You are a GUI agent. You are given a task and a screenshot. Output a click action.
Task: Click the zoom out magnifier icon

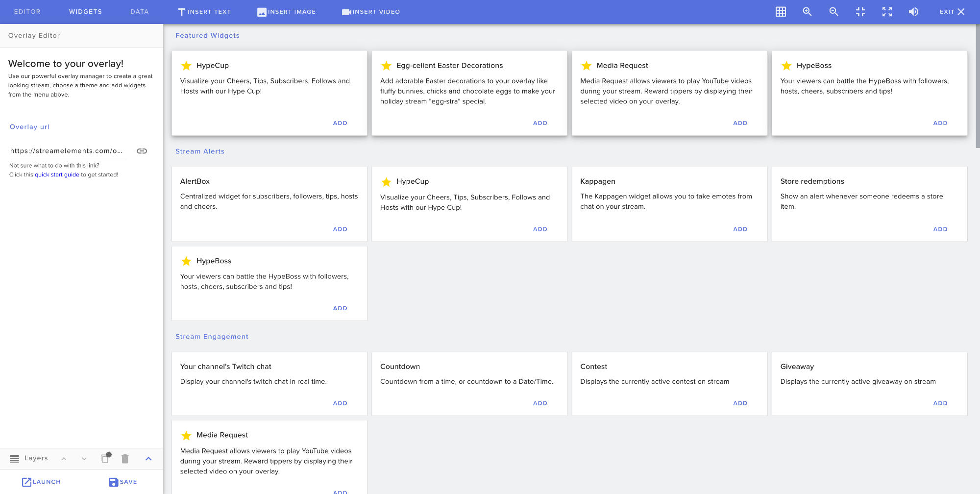[833, 12]
